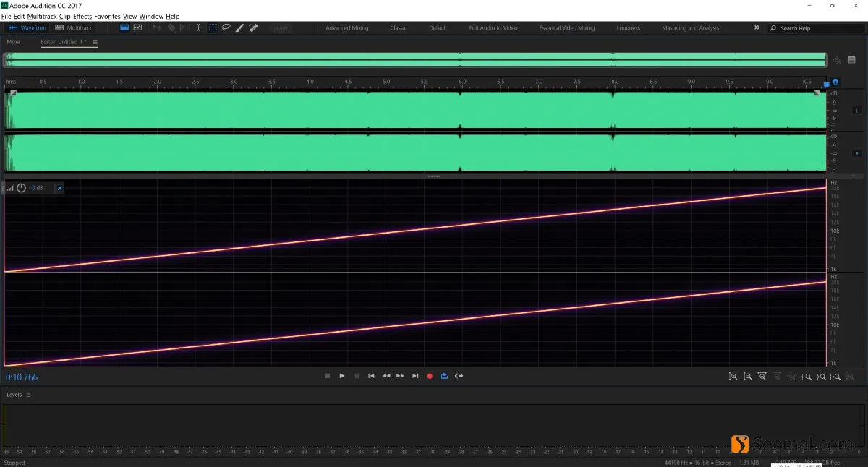Screen dimensions: 868x467
Task: Open the View menu
Action: pyautogui.click(x=129, y=16)
